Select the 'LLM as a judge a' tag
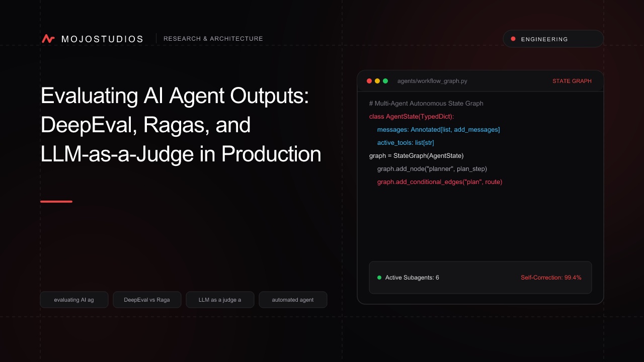This screenshot has width=644, height=362. [220, 300]
